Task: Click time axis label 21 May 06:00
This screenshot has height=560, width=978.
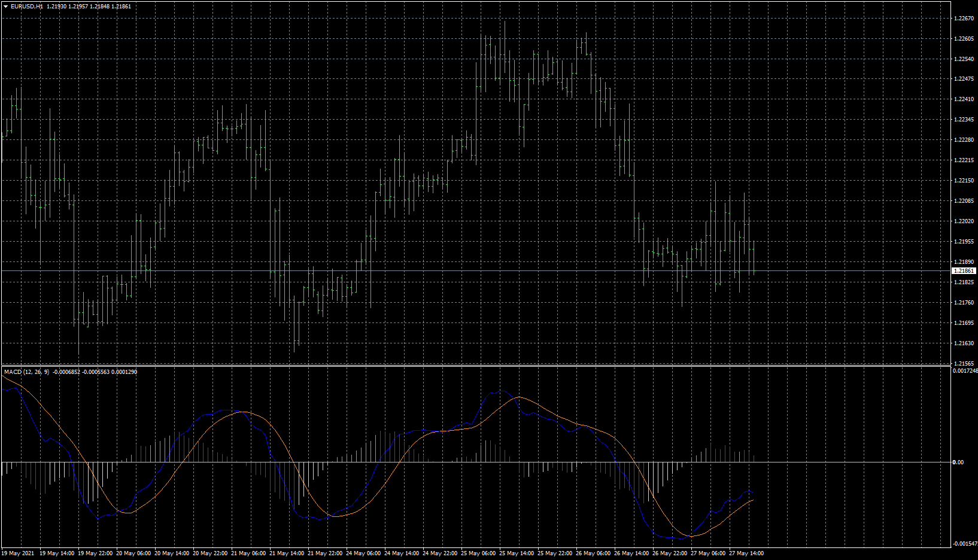Action: click(x=248, y=553)
